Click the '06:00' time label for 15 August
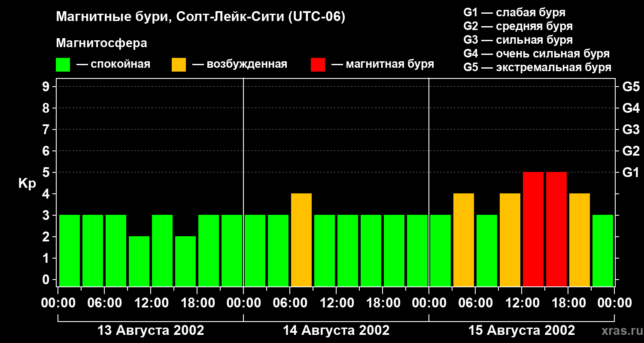 tap(475, 303)
